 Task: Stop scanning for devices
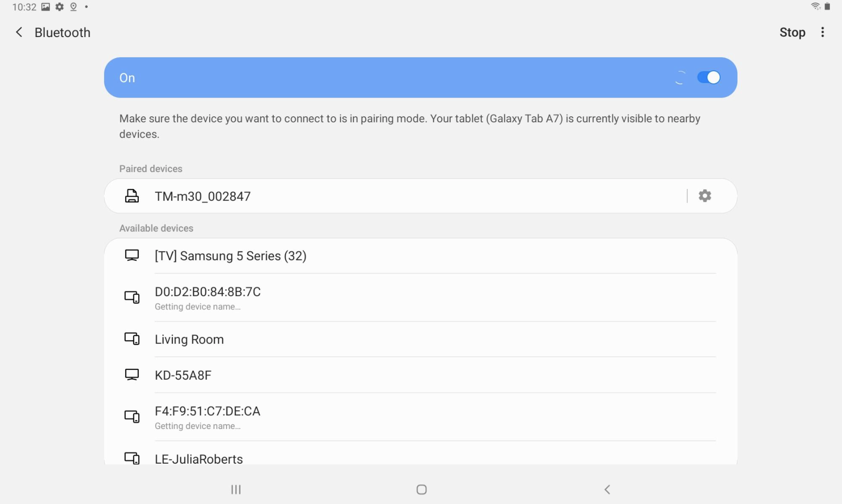tap(792, 32)
